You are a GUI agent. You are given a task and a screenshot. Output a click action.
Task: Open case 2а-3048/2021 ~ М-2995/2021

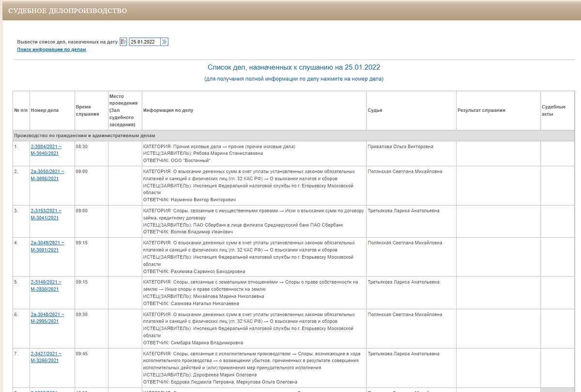(47, 317)
